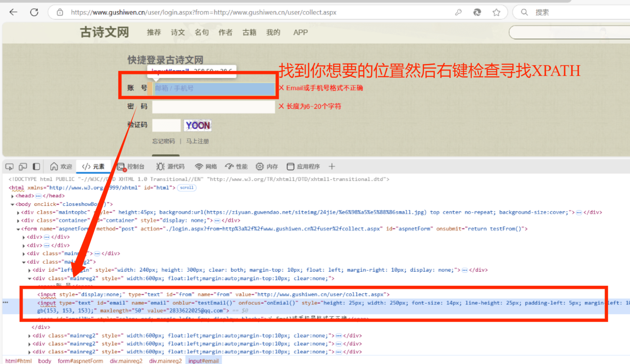Click the 忘记密码 link
630x364 pixels.
pyautogui.click(x=163, y=141)
